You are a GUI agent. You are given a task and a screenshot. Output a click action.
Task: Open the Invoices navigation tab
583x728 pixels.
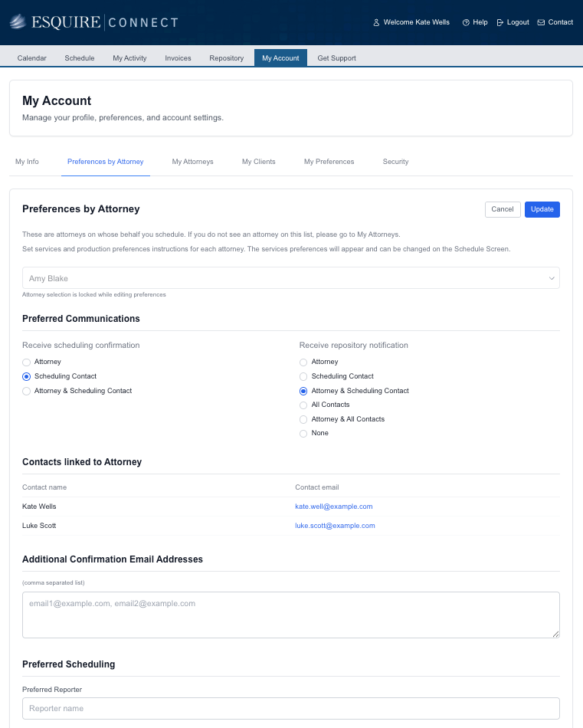(178, 58)
